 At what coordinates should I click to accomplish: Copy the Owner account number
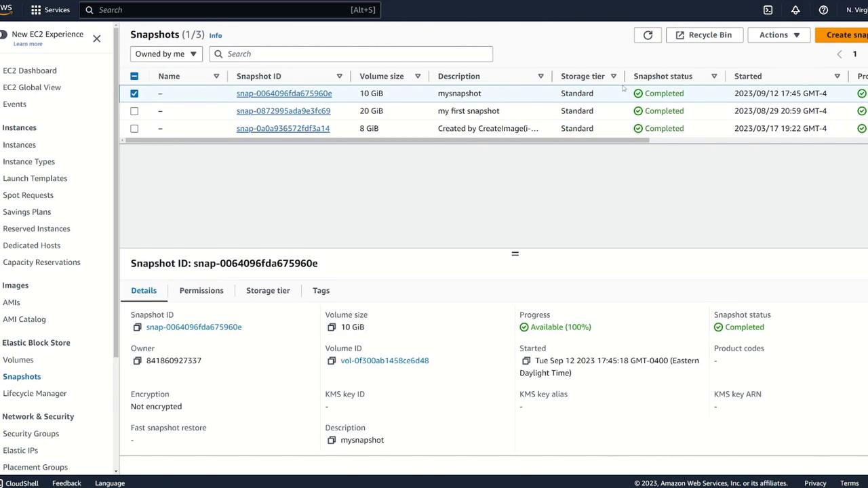pos(137,361)
